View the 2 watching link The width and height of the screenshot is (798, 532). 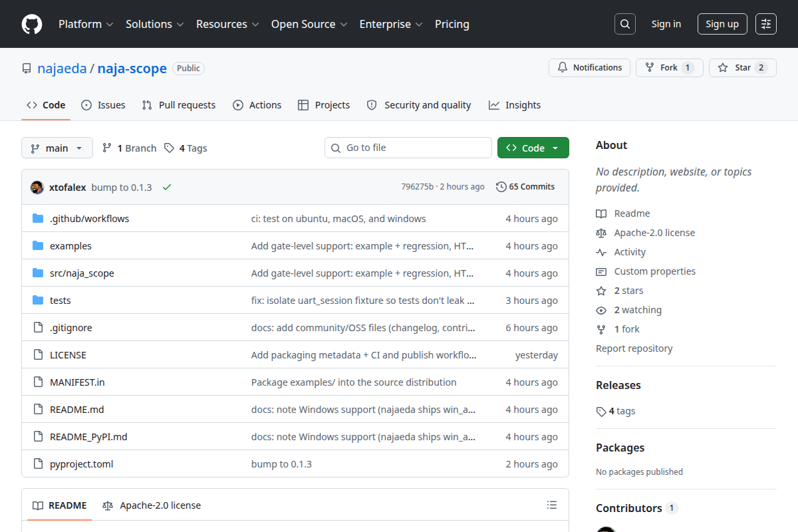tap(629, 310)
